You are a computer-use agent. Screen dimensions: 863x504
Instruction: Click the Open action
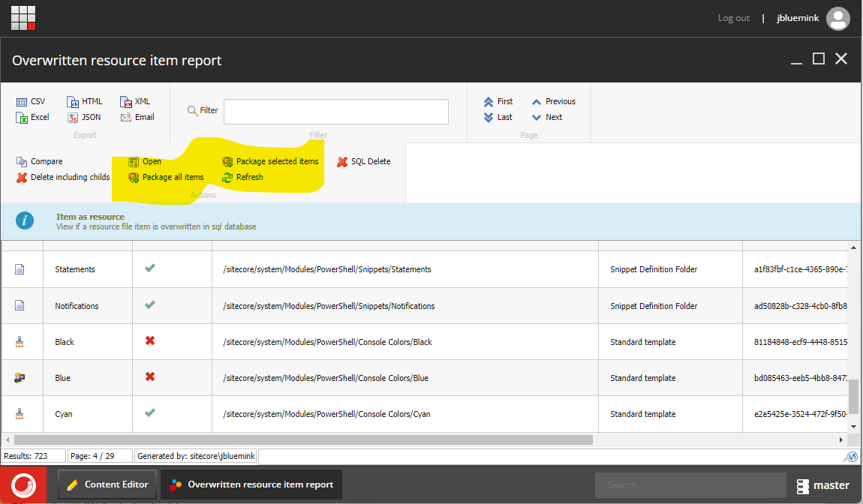[145, 162]
